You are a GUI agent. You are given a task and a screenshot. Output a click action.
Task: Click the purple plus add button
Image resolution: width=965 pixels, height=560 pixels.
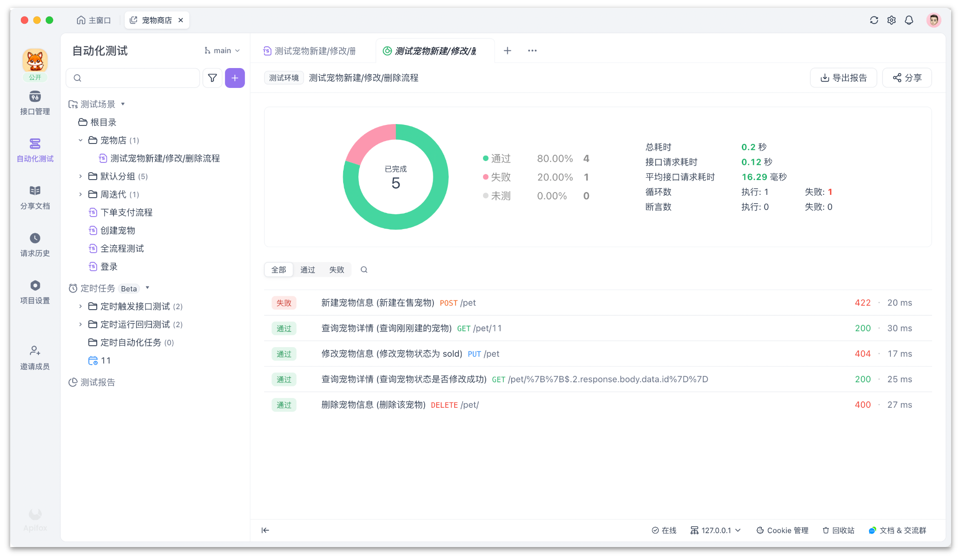pyautogui.click(x=235, y=78)
